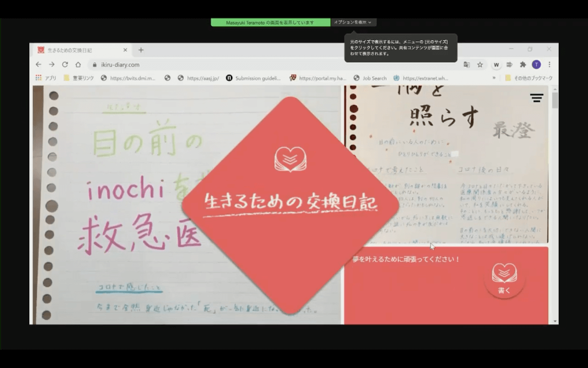Navigate back with the back arrow

(38, 64)
